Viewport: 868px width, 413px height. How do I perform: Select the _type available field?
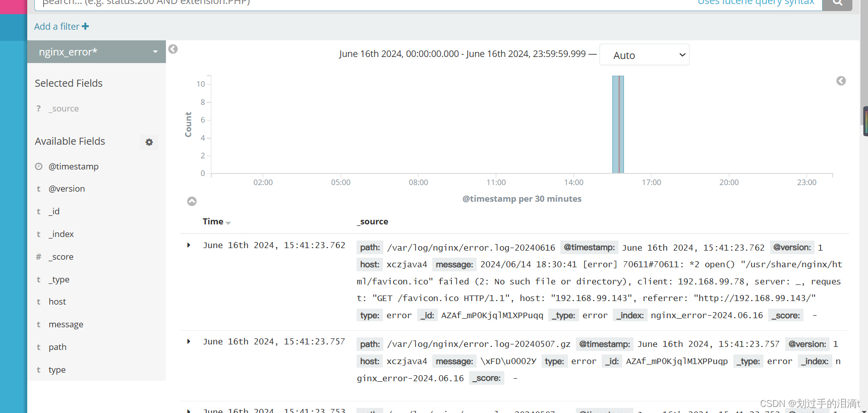59,279
